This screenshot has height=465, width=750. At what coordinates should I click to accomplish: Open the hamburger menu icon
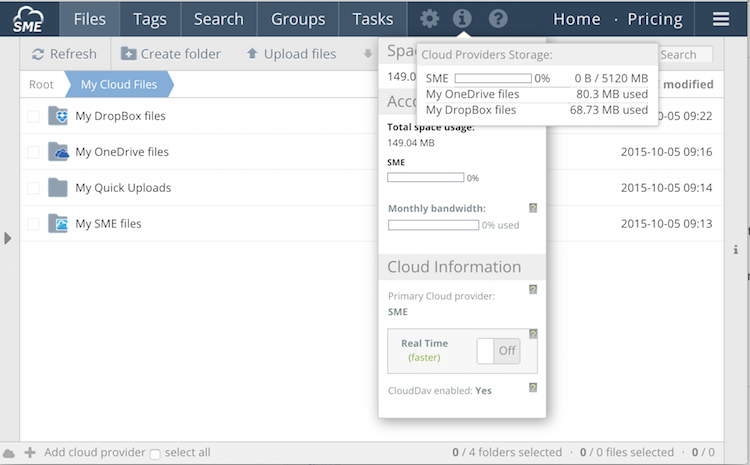point(720,19)
